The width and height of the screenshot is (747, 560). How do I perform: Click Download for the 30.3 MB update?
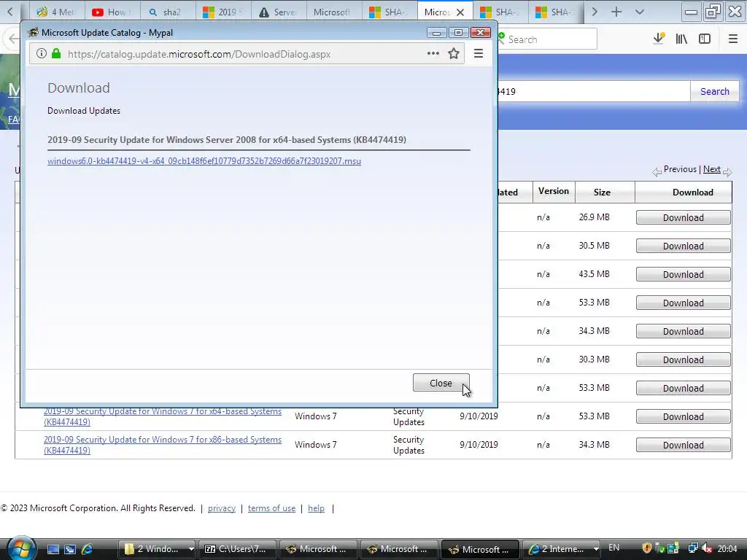pos(683,359)
